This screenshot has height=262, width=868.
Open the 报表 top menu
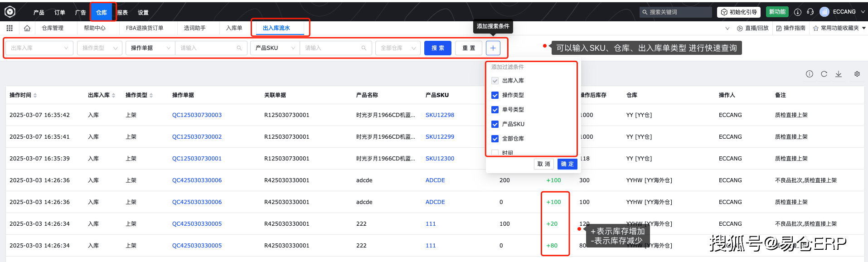122,13
